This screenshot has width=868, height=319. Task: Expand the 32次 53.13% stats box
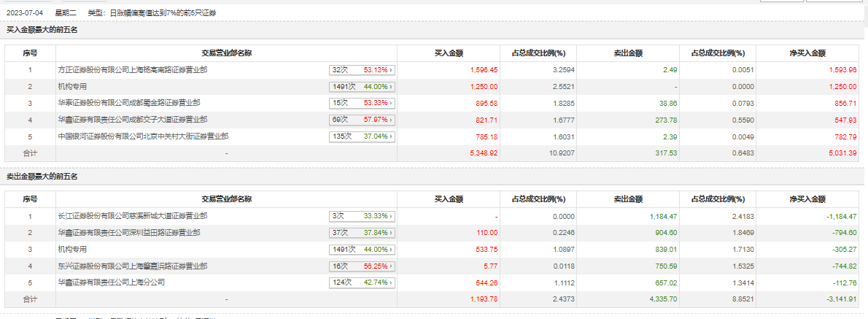362,70
